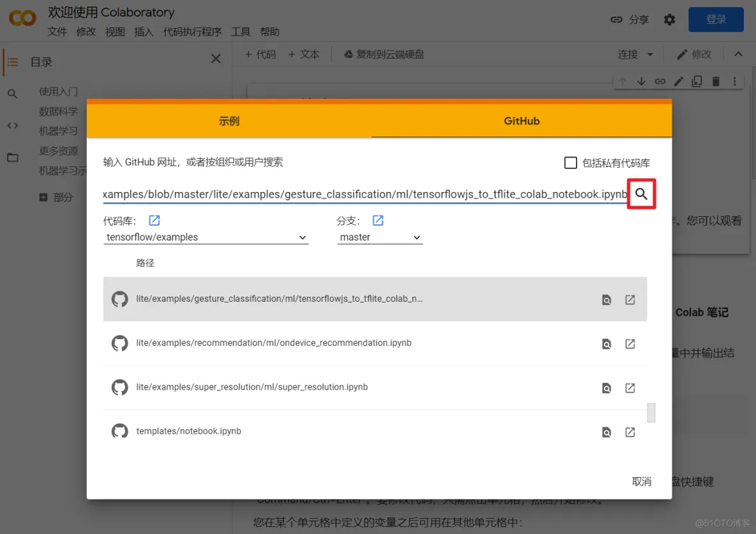The image size is (756, 534).
Task: Switch to GitHub tab
Action: (522, 121)
